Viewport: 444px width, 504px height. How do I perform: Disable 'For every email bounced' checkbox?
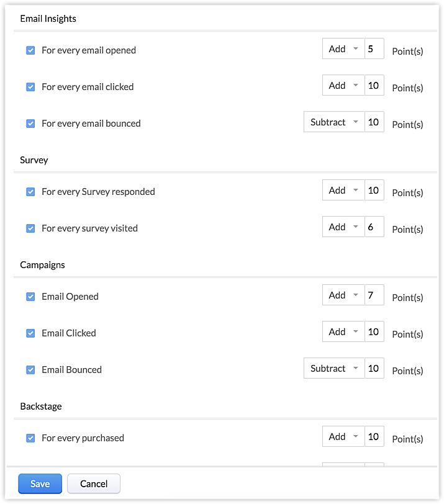(30, 124)
